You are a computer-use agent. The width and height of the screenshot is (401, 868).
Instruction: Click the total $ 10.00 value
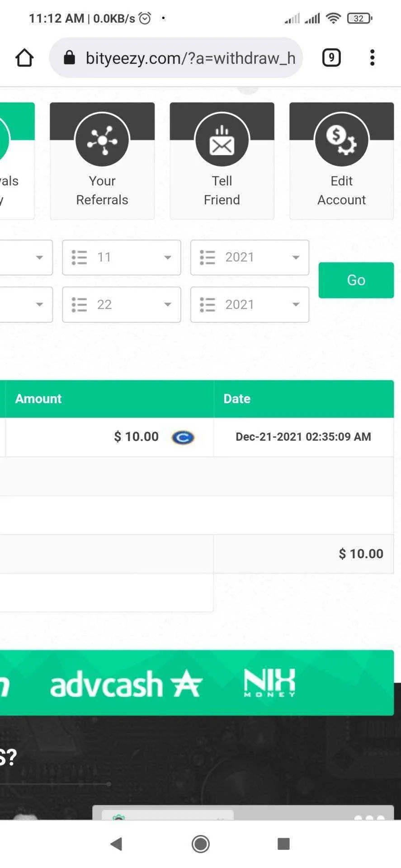coord(361,553)
